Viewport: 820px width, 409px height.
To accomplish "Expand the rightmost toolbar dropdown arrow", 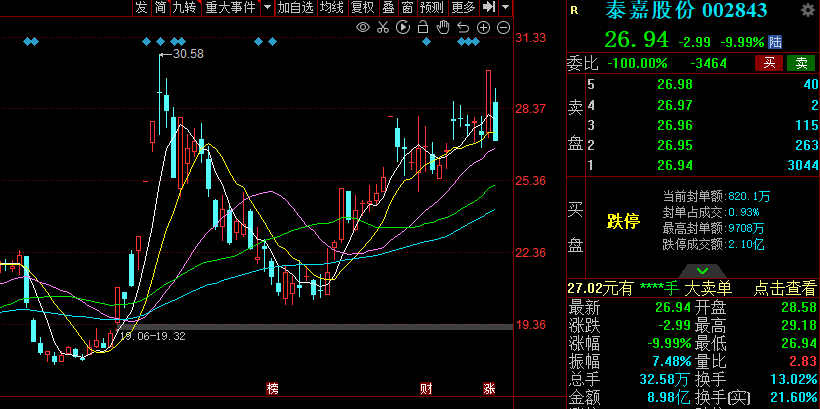I will 505,7.
